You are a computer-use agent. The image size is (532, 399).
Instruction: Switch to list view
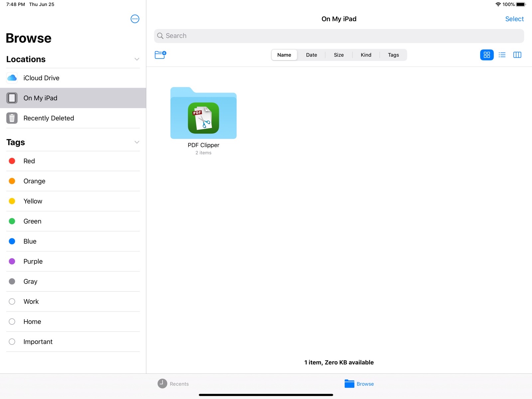coord(502,55)
